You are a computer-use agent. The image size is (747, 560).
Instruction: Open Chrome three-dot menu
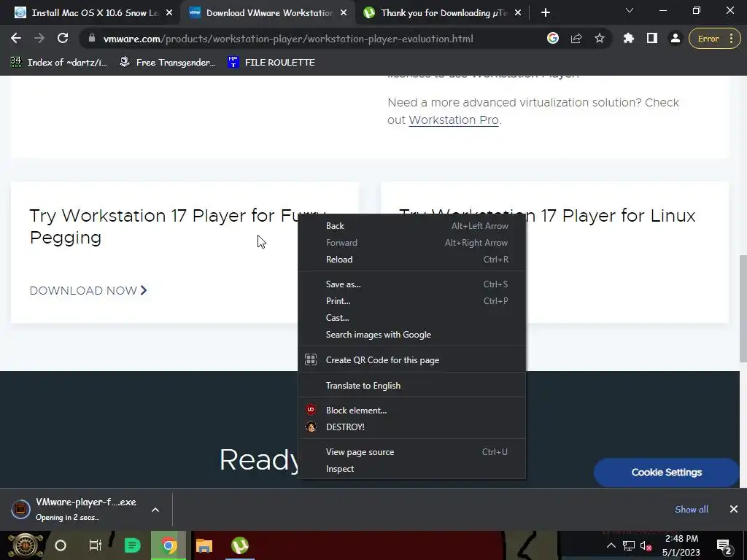pos(731,39)
